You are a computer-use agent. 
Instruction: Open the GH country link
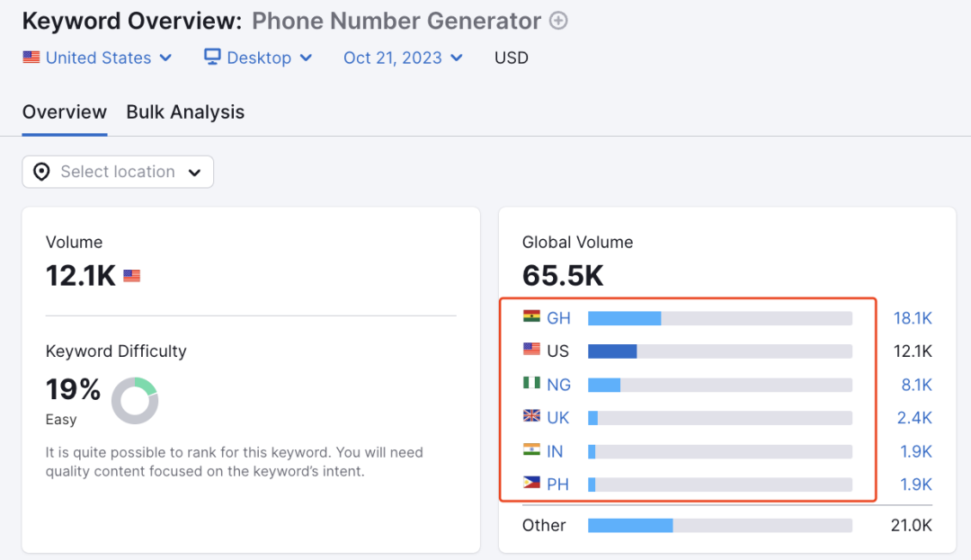(x=558, y=318)
